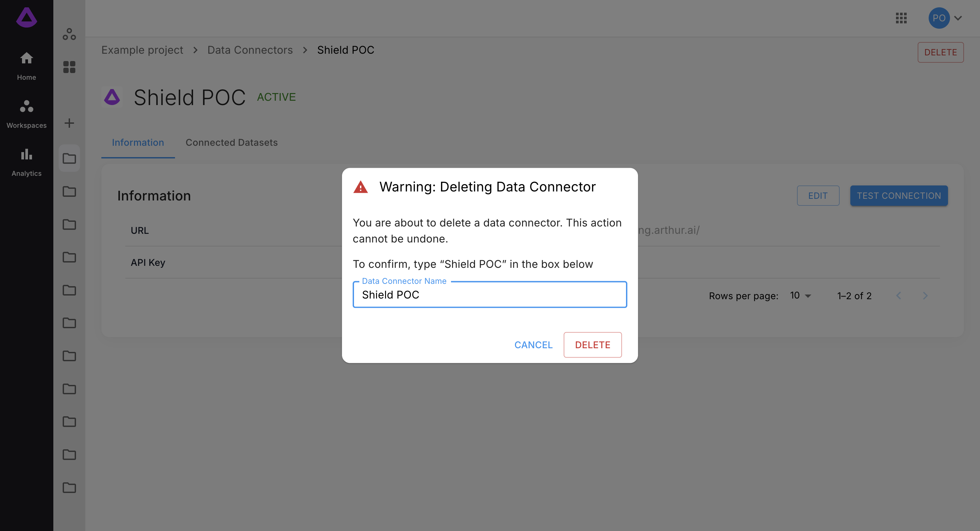Switch to the Connected Datasets tab
Viewport: 980px width, 531px height.
click(231, 143)
